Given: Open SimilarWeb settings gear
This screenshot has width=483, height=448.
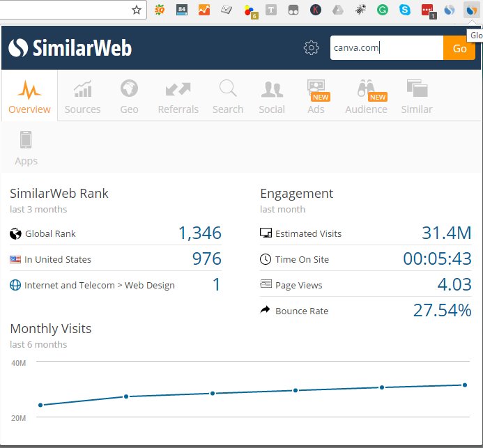Looking at the screenshot, I should tap(311, 47).
